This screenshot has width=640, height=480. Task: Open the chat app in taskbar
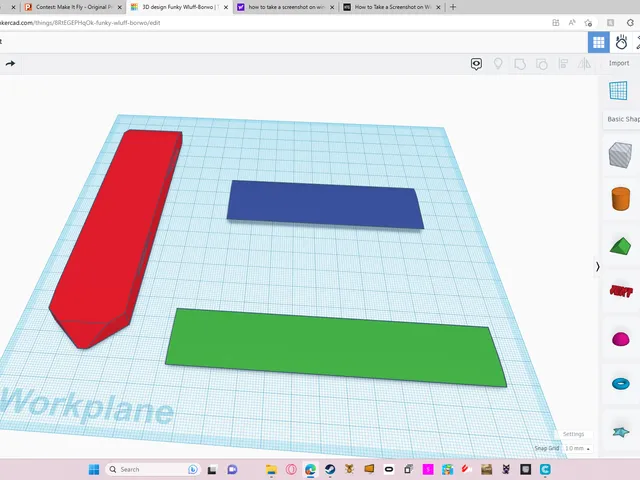tap(232, 469)
